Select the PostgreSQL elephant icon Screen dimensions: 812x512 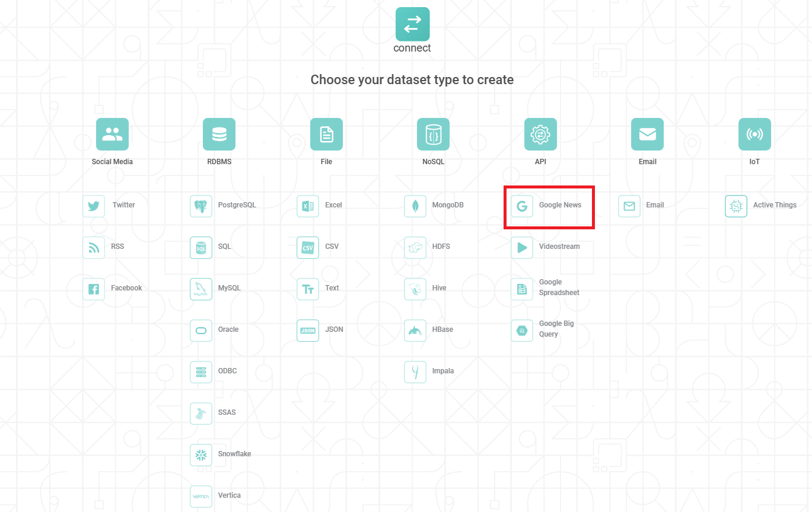point(201,206)
